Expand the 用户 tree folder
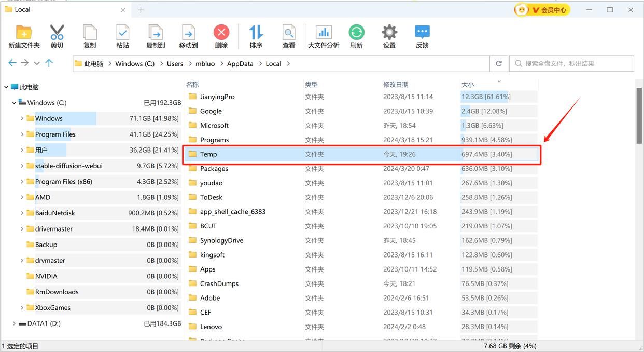This screenshot has height=352, width=644. coord(22,150)
